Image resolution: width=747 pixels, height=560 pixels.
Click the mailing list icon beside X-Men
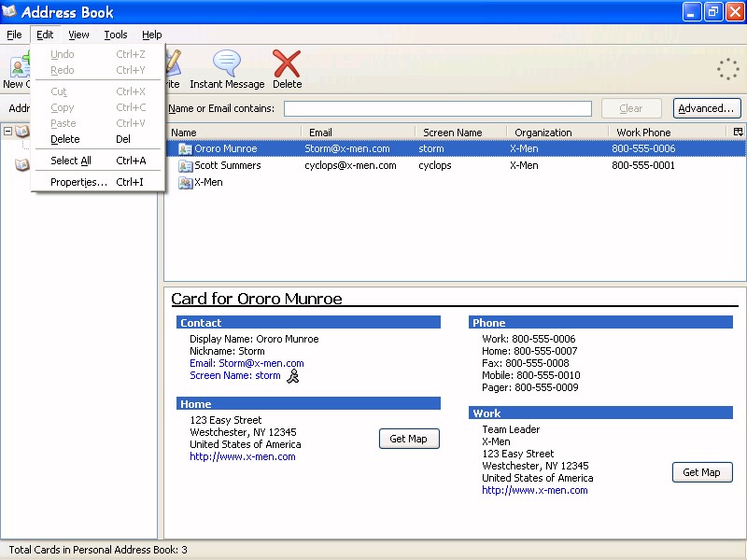tap(185, 182)
